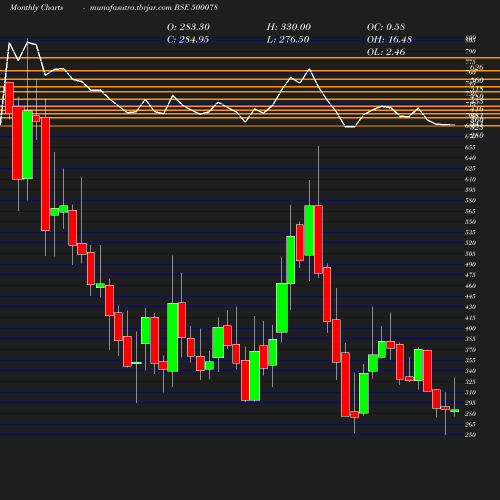500x500 pixels.
Task: Select the high value "H: 330.00"
Action: (289, 27)
